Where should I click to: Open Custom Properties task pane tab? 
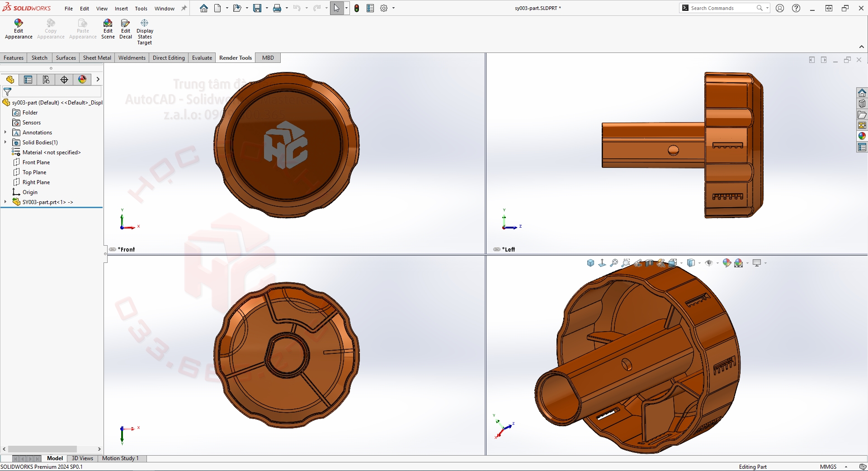pyautogui.click(x=862, y=147)
